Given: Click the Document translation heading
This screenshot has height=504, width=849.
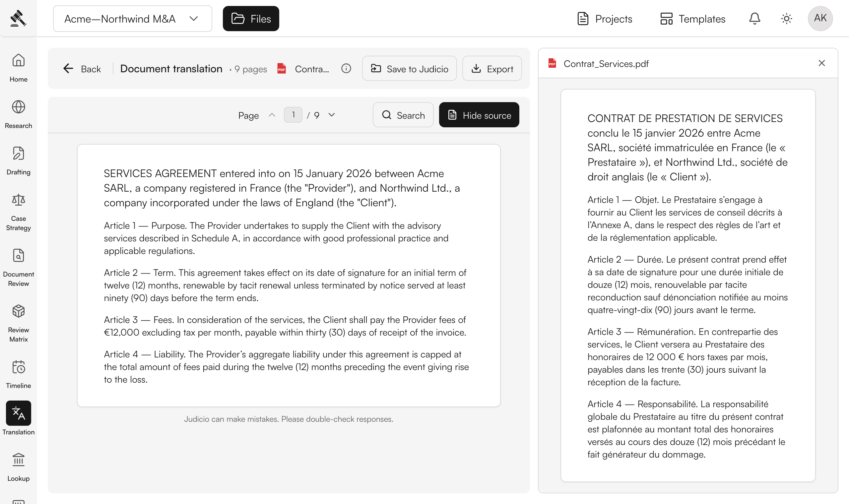Looking at the screenshot, I should (171, 69).
